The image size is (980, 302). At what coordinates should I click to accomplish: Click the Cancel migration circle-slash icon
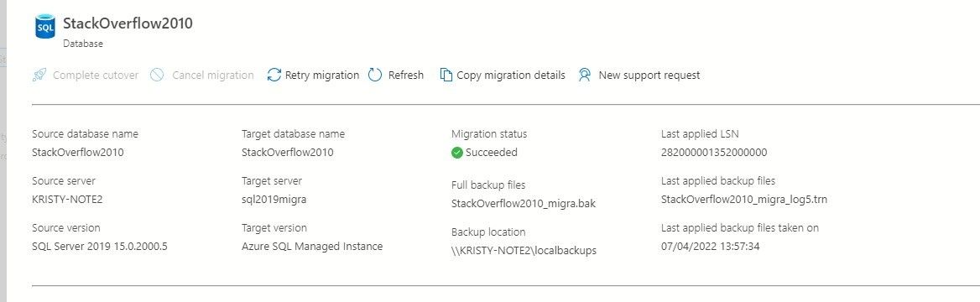tap(157, 75)
